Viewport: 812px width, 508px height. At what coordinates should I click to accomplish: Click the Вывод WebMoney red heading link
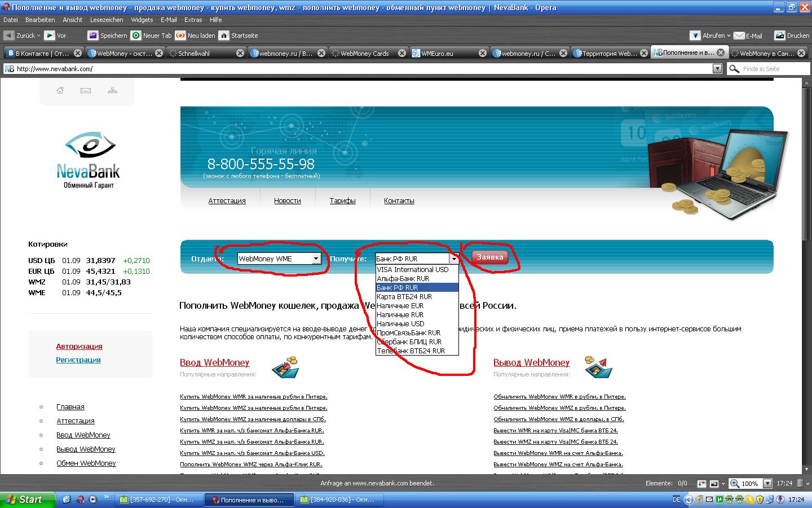(531, 362)
